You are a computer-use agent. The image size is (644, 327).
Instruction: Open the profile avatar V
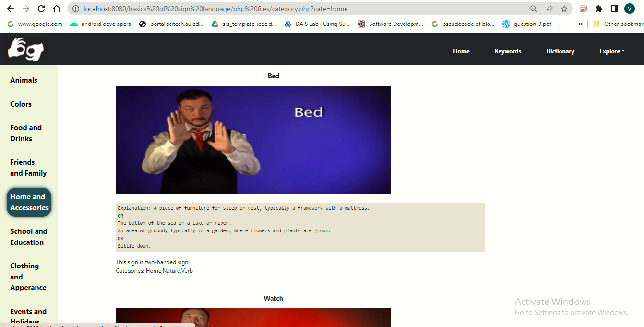(630, 9)
